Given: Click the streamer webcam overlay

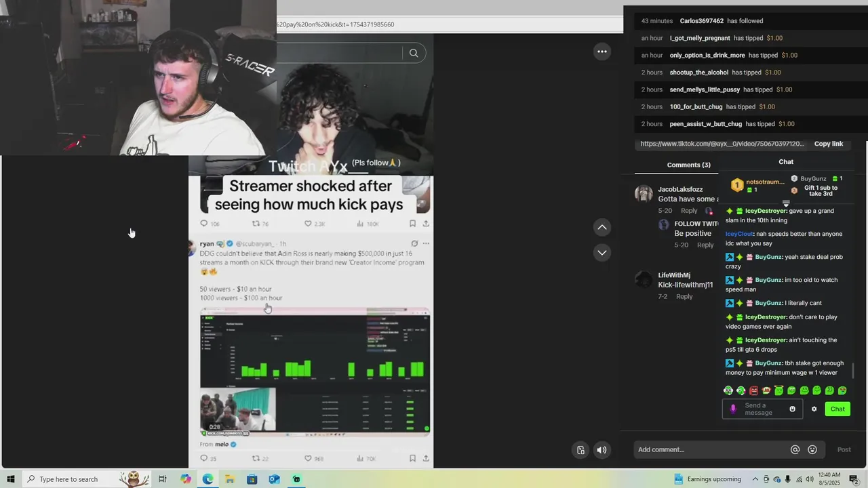Looking at the screenshot, I should point(138,78).
